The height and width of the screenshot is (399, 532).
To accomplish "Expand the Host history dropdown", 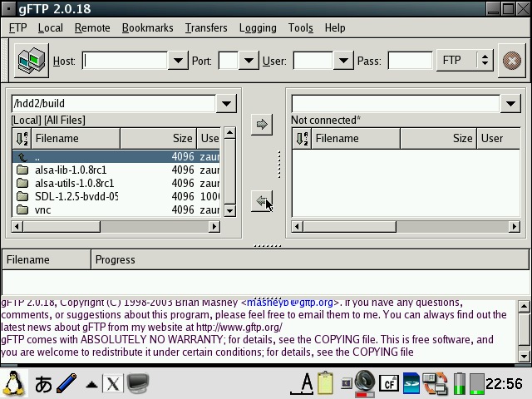I will pos(177,61).
